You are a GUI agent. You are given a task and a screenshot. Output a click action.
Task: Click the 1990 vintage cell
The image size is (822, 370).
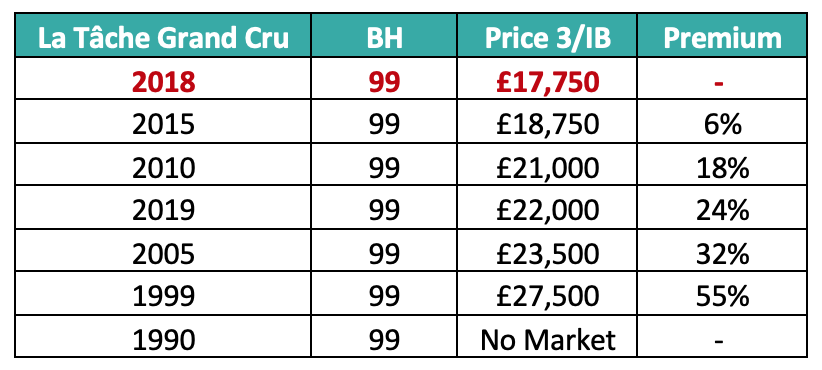[163, 336]
